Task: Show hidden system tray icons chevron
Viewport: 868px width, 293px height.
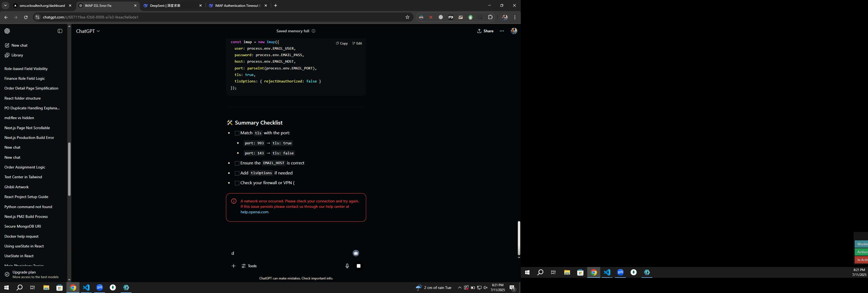Action: point(459,288)
